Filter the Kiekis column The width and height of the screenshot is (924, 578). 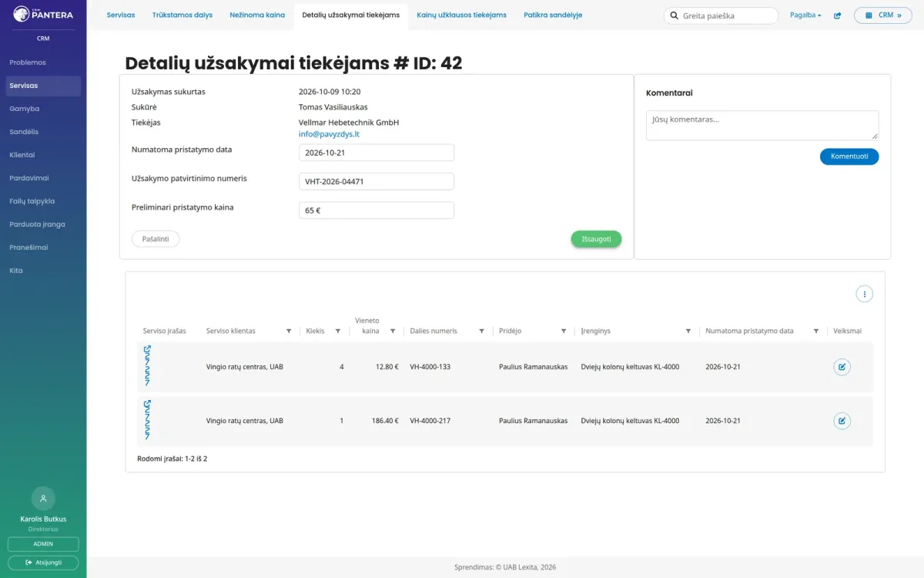(337, 331)
